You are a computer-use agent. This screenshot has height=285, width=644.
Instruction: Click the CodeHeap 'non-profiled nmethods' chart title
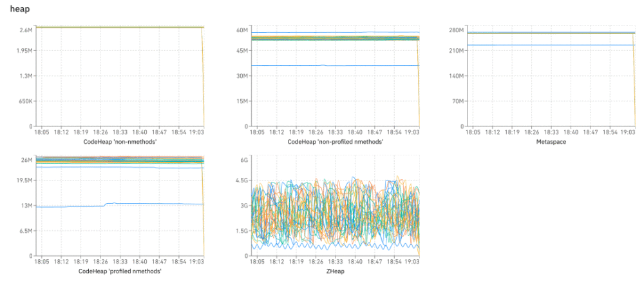(x=335, y=141)
